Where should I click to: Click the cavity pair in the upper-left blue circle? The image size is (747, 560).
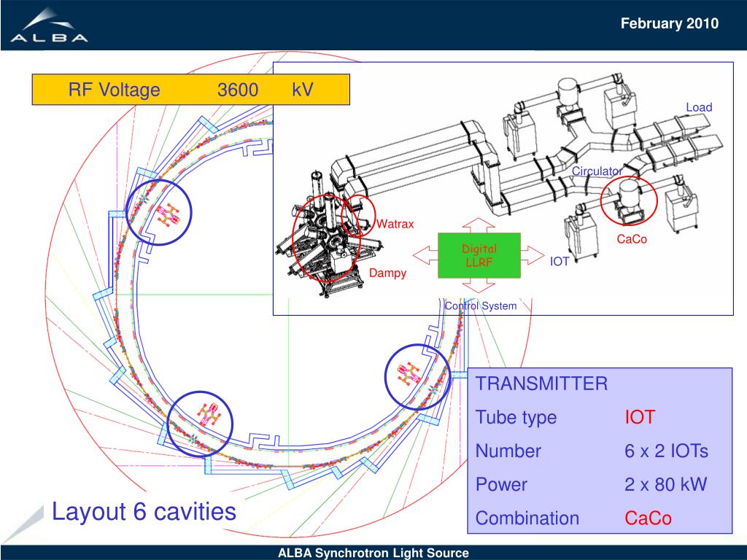coord(168,216)
